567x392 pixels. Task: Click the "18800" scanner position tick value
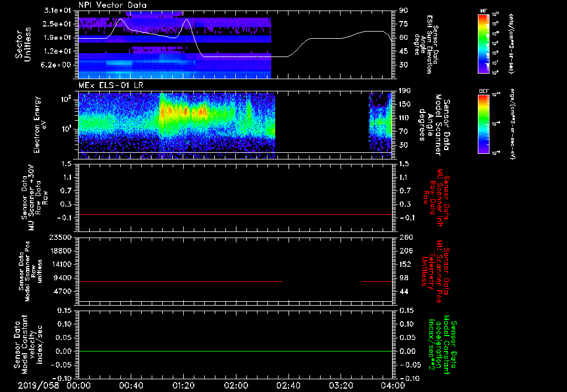60,251
